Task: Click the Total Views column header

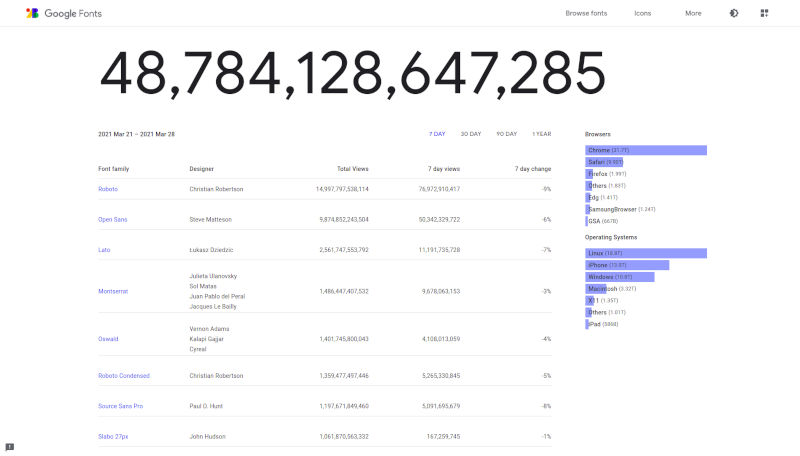Action: click(x=353, y=169)
